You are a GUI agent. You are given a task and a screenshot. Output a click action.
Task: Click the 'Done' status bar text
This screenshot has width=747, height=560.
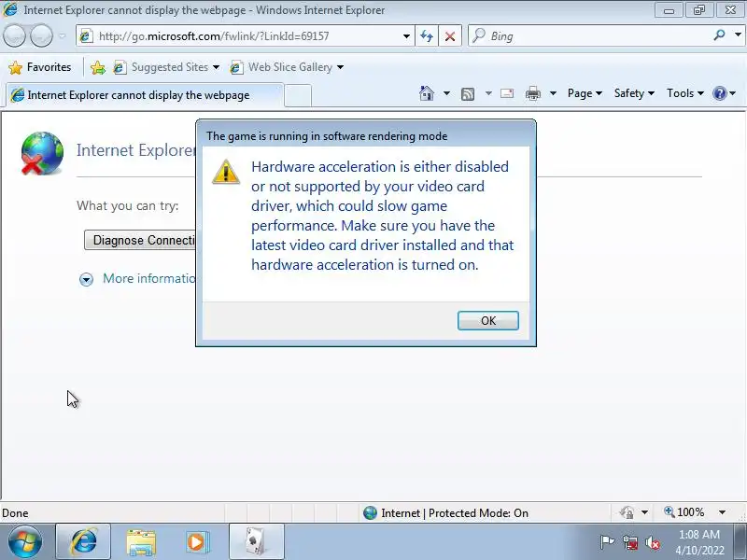tap(15, 513)
